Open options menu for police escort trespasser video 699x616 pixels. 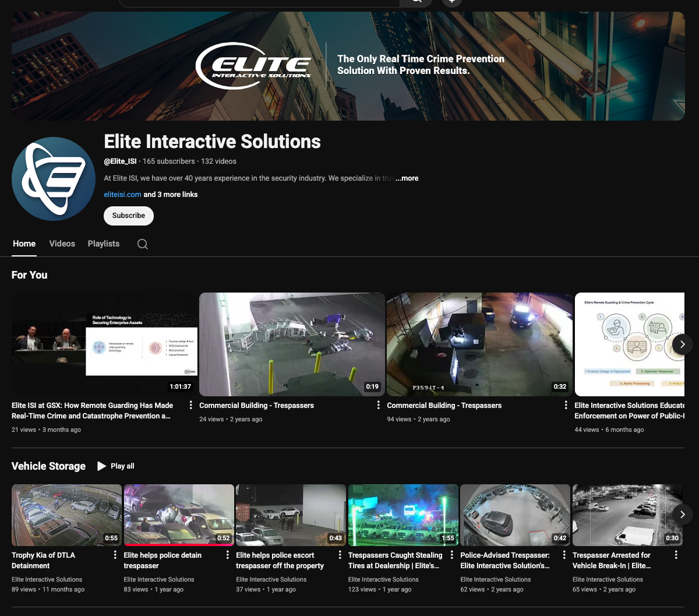coord(340,555)
